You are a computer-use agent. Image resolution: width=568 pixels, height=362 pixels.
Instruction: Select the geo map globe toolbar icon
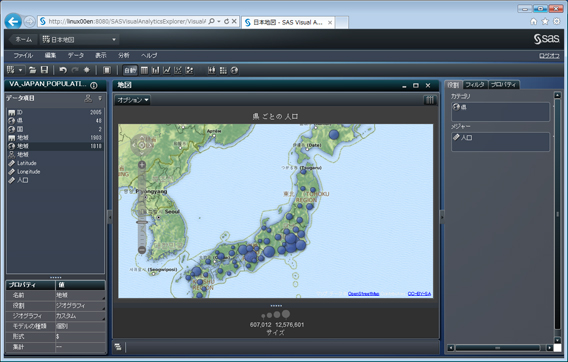234,70
